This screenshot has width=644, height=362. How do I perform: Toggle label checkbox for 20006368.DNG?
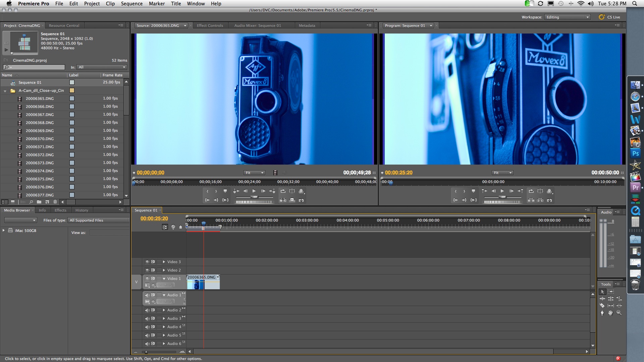[x=72, y=123]
